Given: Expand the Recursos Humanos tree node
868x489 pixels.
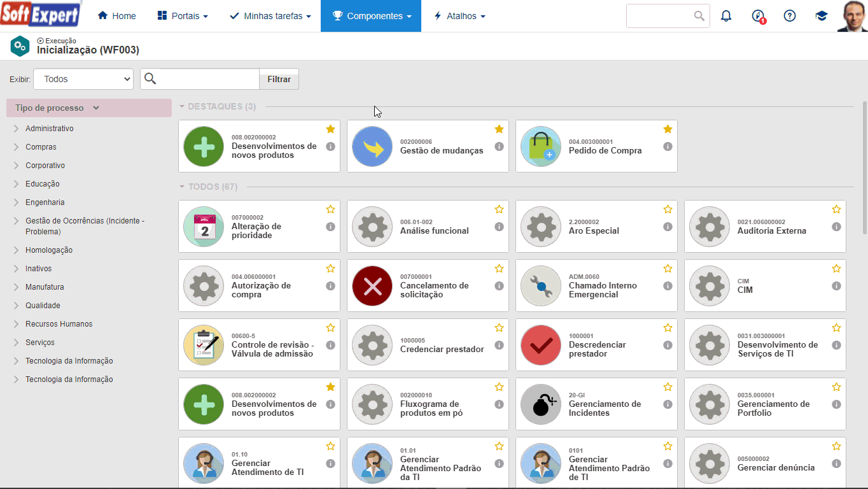Looking at the screenshot, I should [16, 324].
